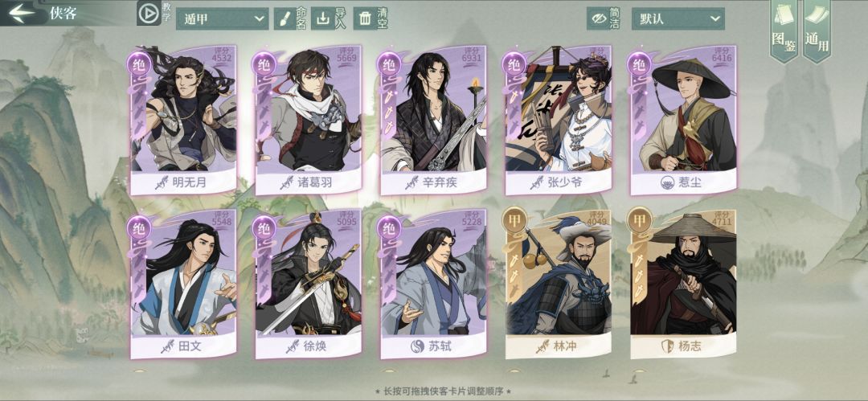Expand the 遁甲 dropdown
The width and height of the screenshot is (868, 401).
(x=223, y=18)
